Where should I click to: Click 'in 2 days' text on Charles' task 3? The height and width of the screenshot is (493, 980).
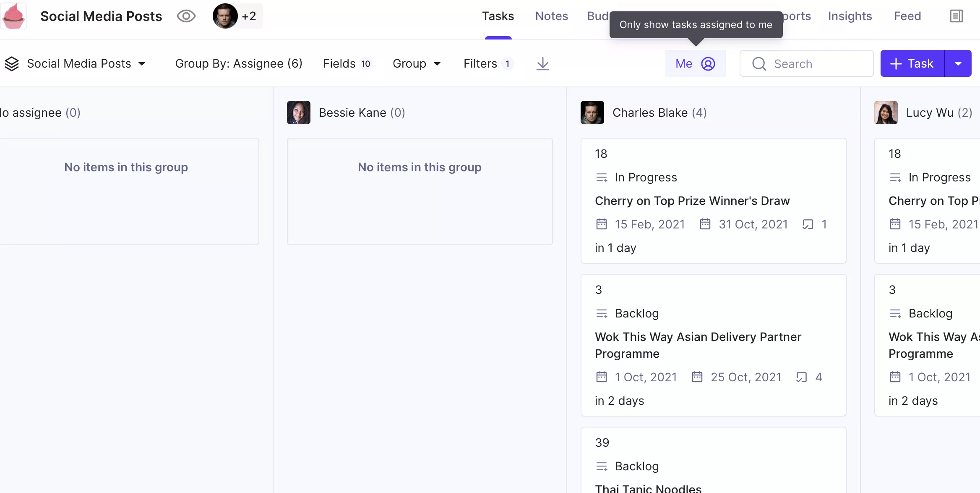tap(619, 401)
